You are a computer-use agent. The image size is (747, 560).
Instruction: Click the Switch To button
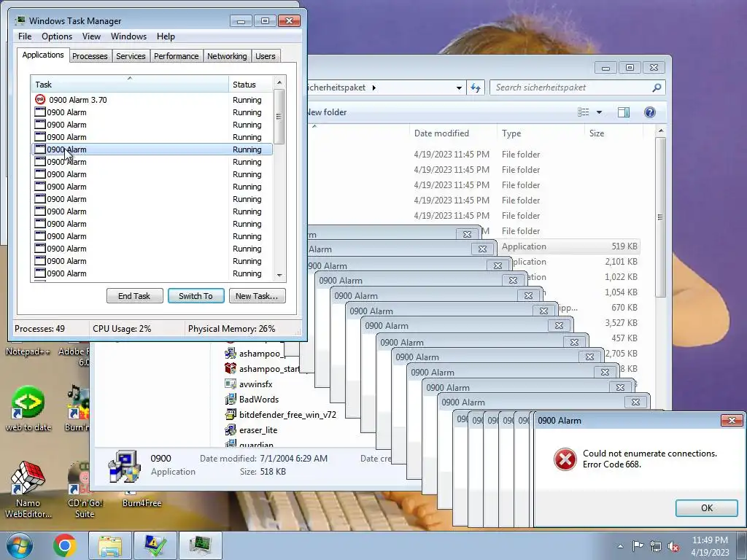196,296
